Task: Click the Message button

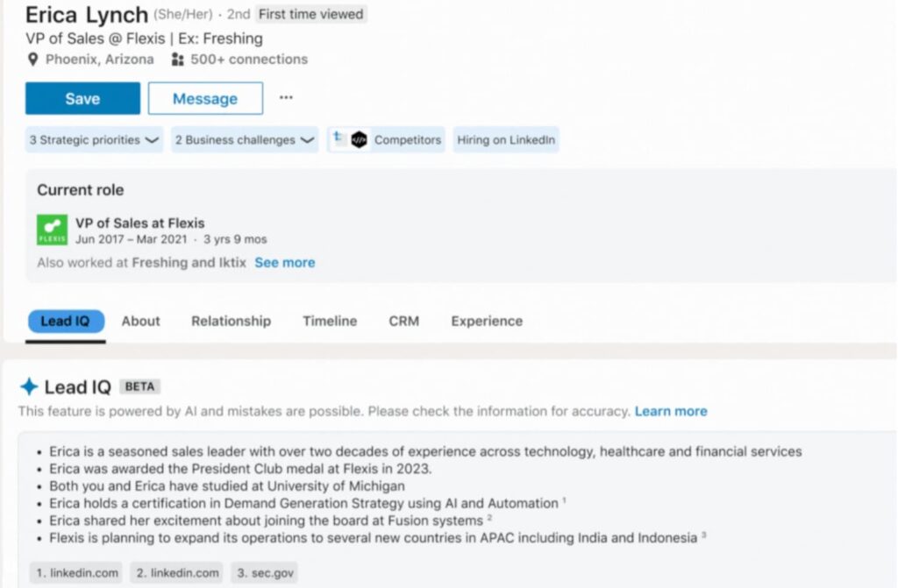Action: click(x=205, y=98)
